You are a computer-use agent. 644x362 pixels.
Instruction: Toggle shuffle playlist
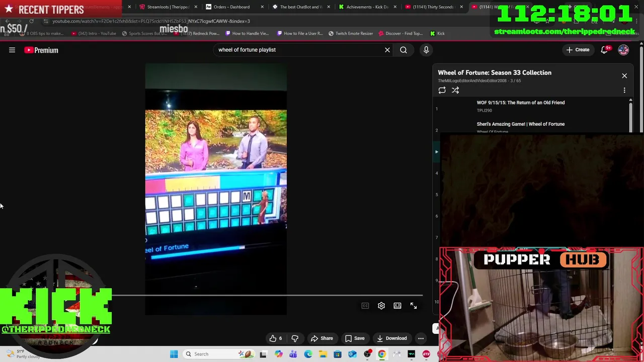pyautogui.click(x=455, y=90)
